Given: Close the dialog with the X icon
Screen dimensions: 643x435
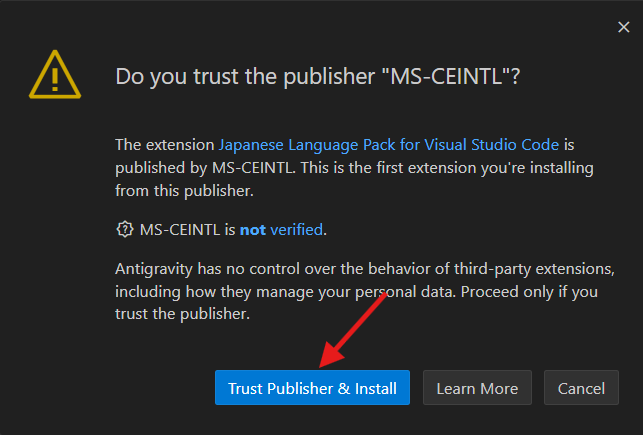Looking at the screenshot, I should (x=624, y=27).
